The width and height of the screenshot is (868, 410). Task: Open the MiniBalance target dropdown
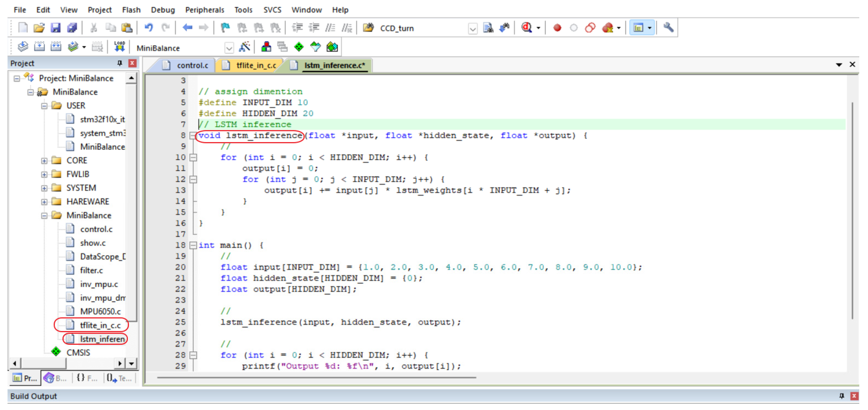pos(229,48)
